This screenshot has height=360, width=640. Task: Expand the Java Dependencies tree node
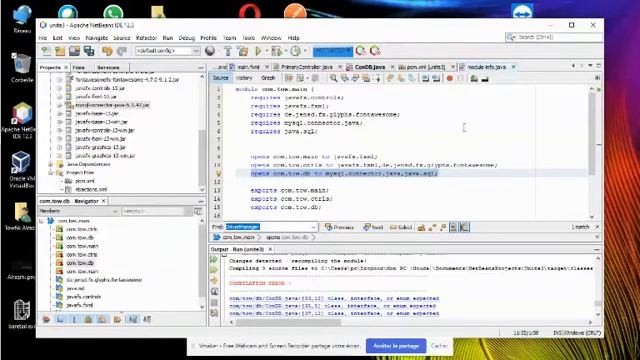coord(51,164)
